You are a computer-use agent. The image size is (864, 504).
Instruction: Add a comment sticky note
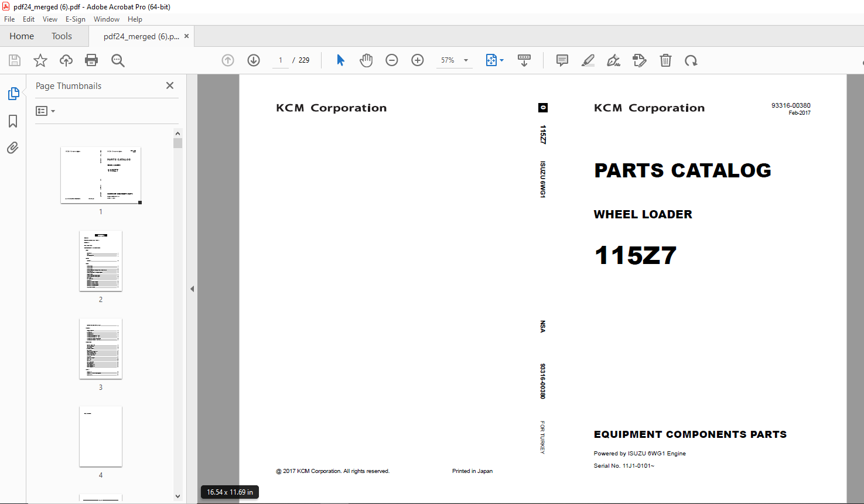(x=562, y=60)
